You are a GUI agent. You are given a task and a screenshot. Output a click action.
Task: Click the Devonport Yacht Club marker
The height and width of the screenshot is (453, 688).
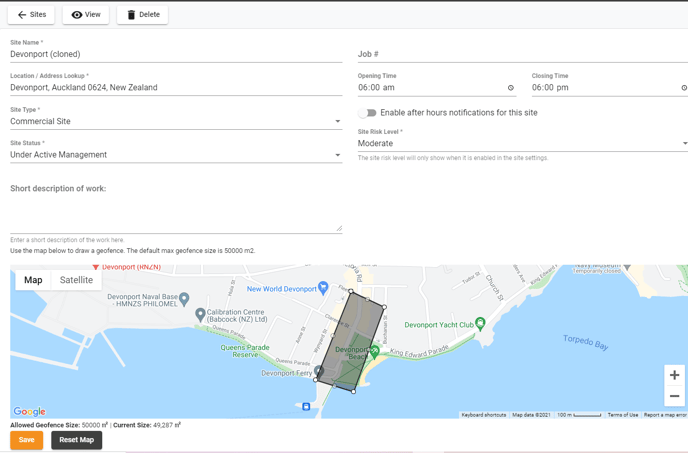click(x=480, y=324)
